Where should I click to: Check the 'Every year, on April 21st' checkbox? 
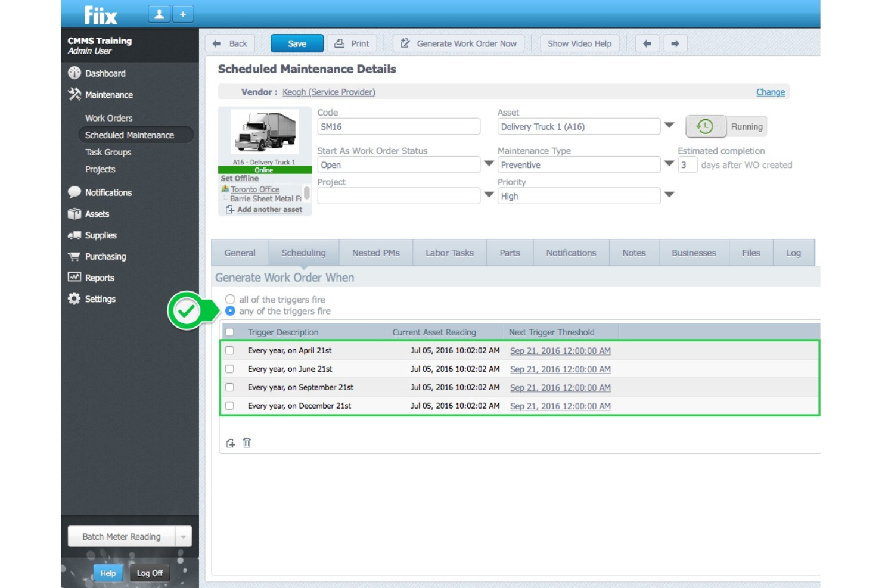tap(231, 351)
